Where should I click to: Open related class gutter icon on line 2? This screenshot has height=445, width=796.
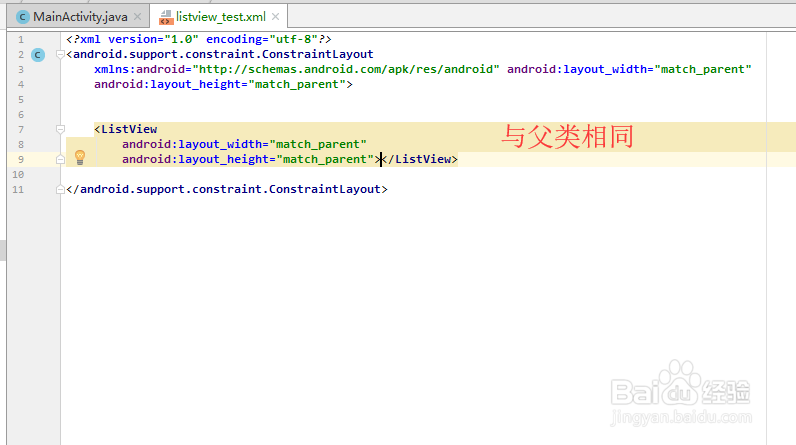[x=38, y=55]
